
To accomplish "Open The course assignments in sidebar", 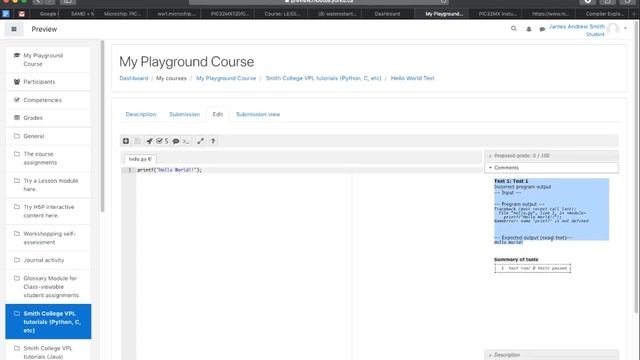I will point(48,158).
